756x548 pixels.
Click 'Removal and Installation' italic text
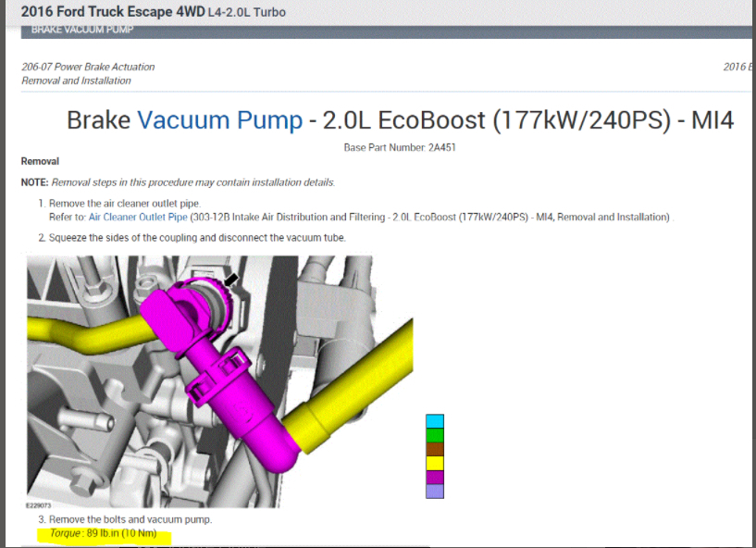[76, 81]
